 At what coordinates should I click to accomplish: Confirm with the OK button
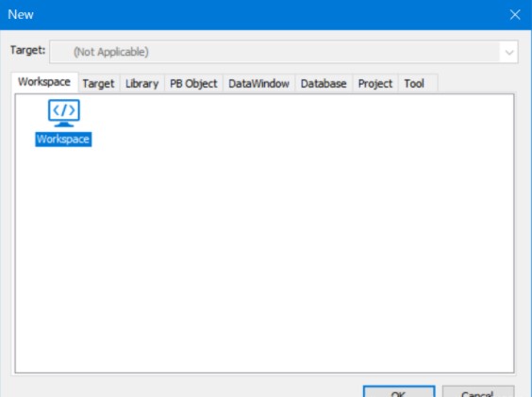point(399,391)
